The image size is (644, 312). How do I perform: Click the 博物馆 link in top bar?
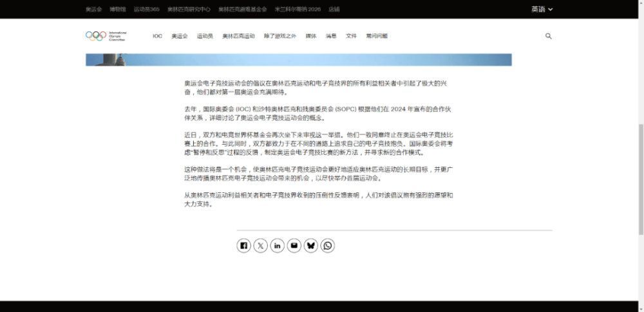click(117, 9)
